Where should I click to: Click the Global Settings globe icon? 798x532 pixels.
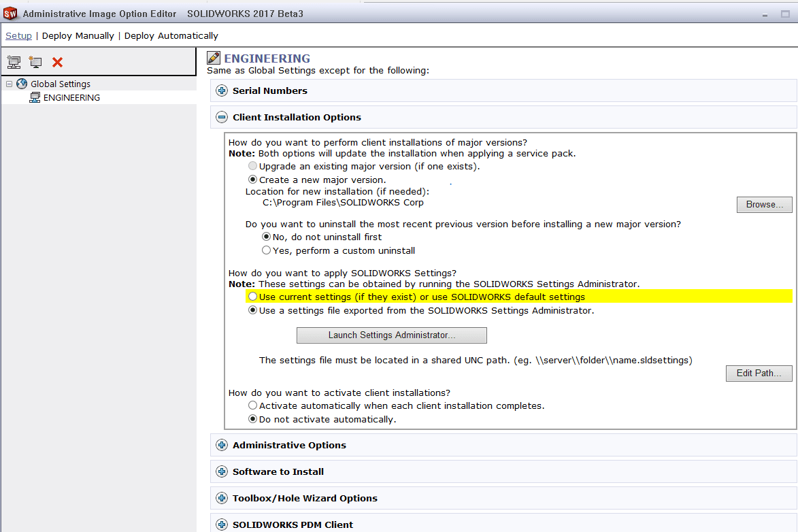click(22, 84)
